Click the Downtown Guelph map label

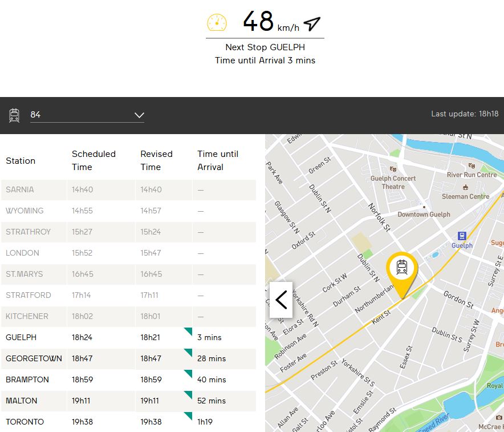pyautogui.click(x=424, y=215)
